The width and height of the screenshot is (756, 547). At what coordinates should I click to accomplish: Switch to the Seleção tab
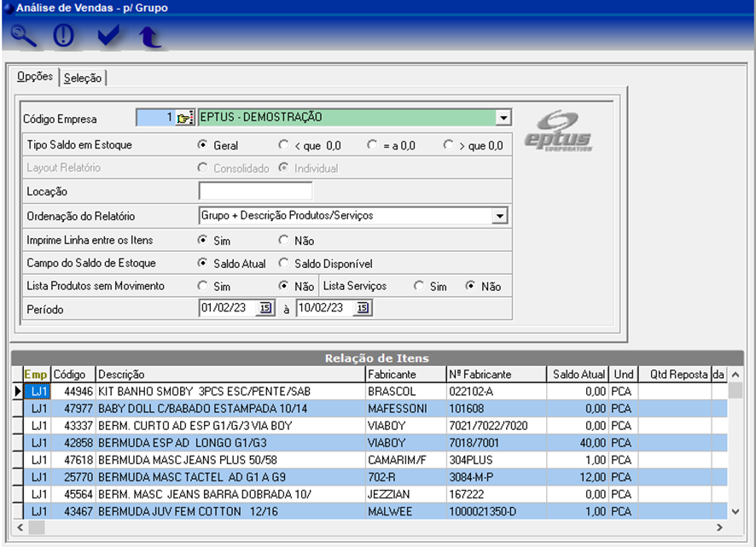(x=83, y=79)
